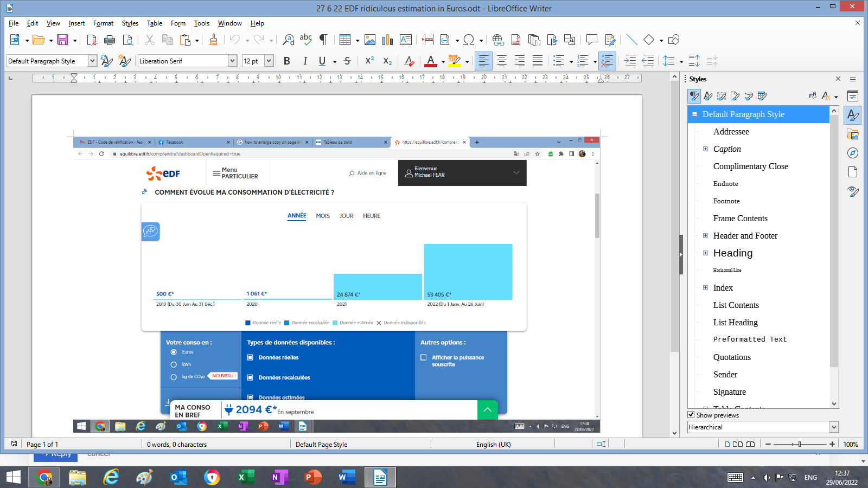The height and width of the screenshot is (488, 868).
Task: Justify the paragraph text
Action: tap(537, 61)
